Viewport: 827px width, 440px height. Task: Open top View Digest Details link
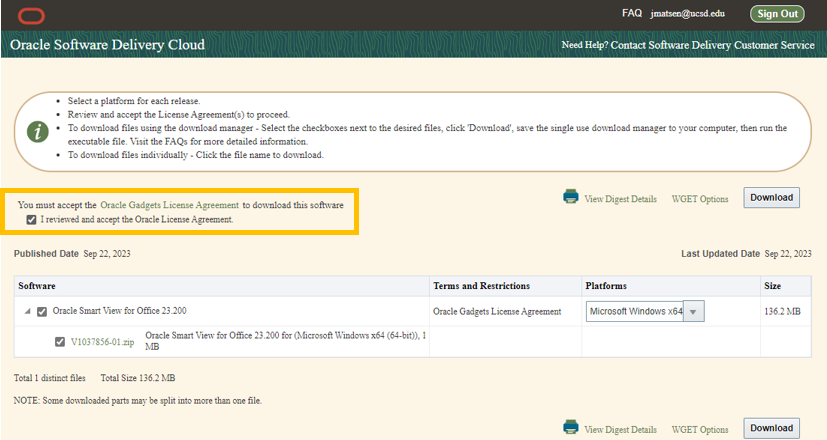tap(620, 199)
